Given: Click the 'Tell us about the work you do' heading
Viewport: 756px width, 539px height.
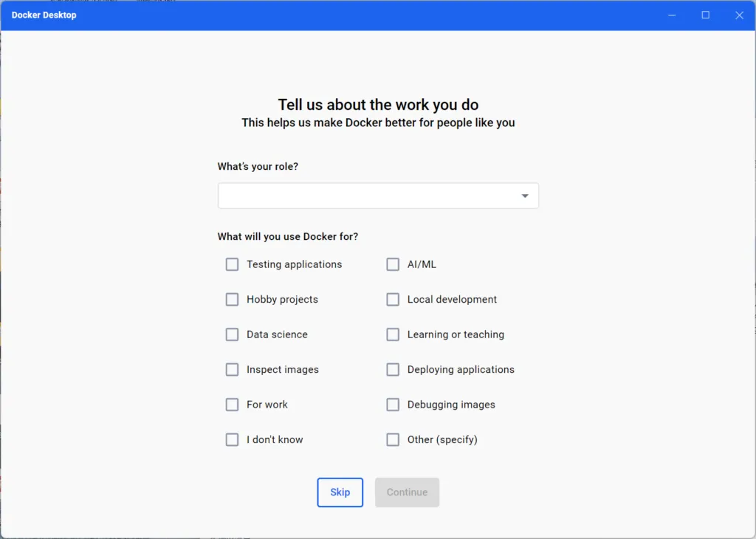Looking at the screenshot, I should click(x=378, y=105).
